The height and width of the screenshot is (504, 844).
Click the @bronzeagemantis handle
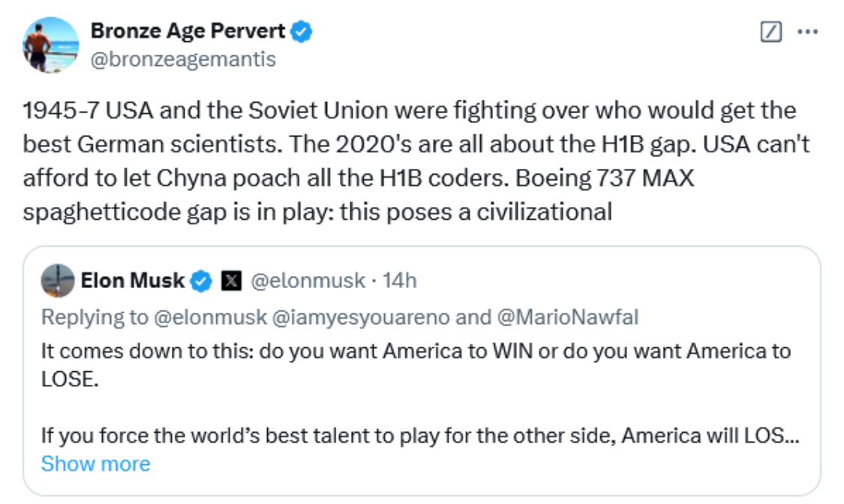[183, 58]
